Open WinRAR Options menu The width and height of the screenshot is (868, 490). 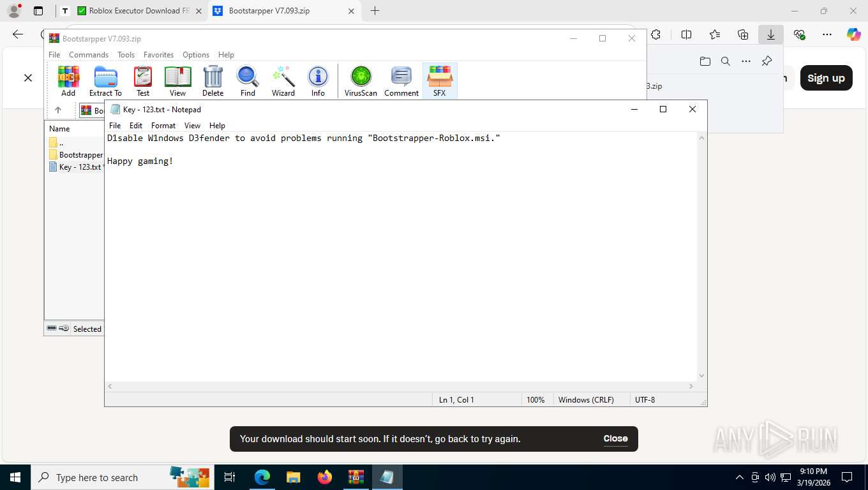(196, 55)
